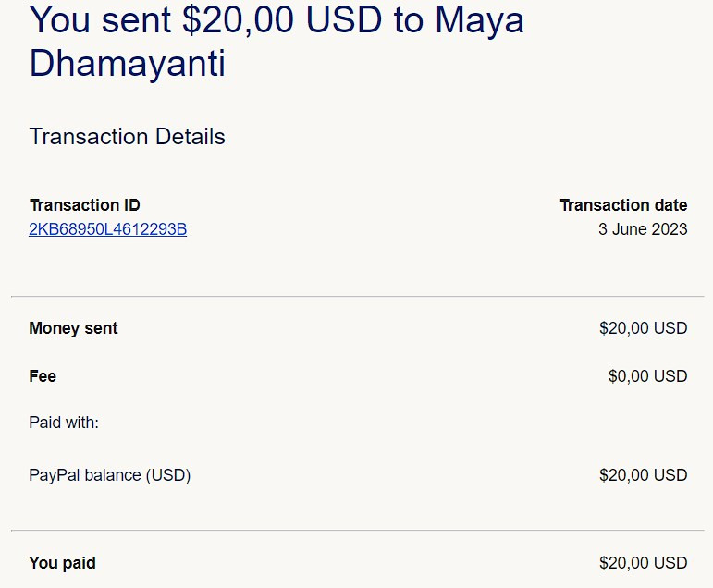Click the name Maya in the heading
Image resolution: width=713 pixels, height=588 pixels.
tap(480, 20)
